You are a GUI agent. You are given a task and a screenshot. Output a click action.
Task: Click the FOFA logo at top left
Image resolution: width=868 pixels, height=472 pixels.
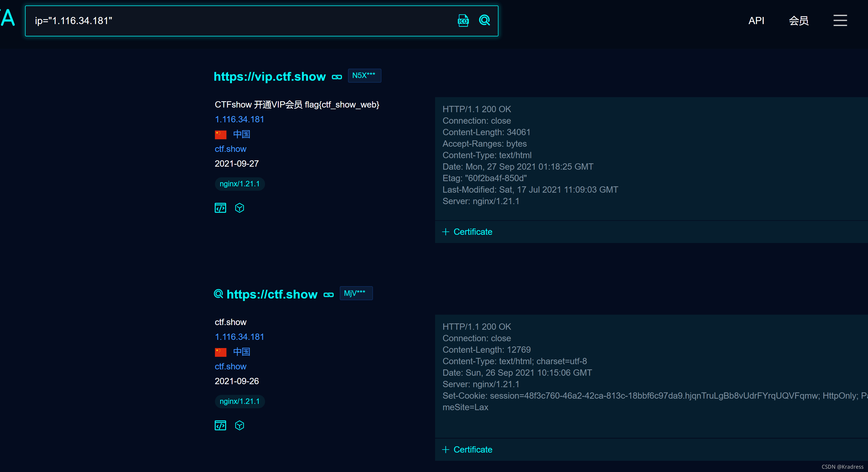(x=7, y=18)
